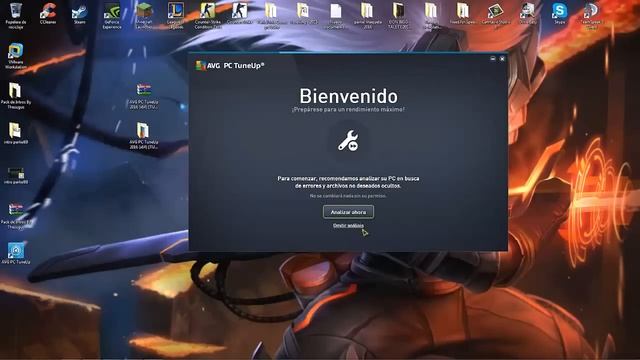Select the intro parke99 folder icon

pyautogui.click(x=15, y=130)
